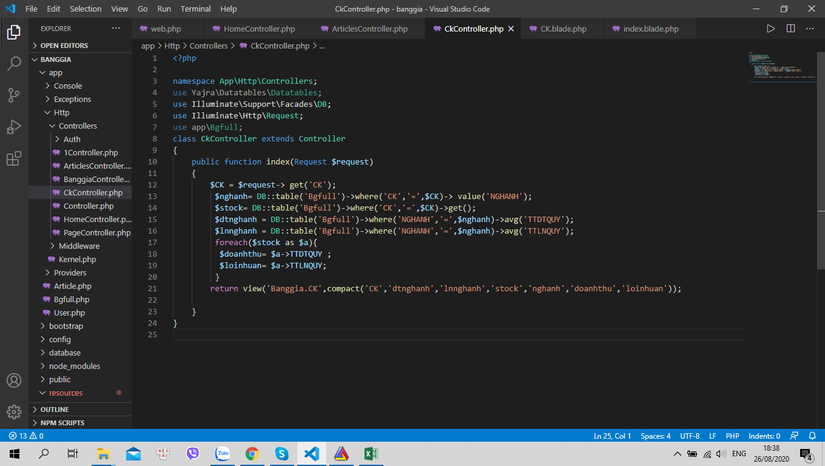Viewport: 825px width, 466px height.
Task: Expand the OUTLINE section
Action: coord(55,409)
